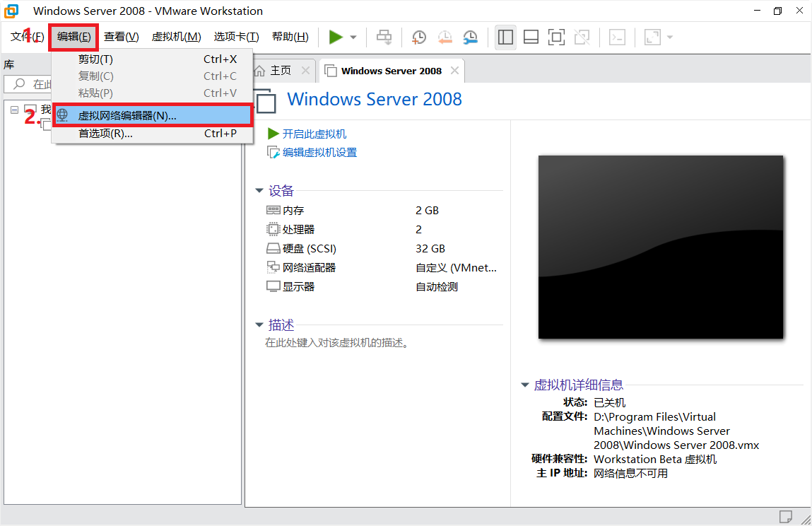Collapse the 设备 section header
This screenshot has width=812, height=526.
point(259,190)
